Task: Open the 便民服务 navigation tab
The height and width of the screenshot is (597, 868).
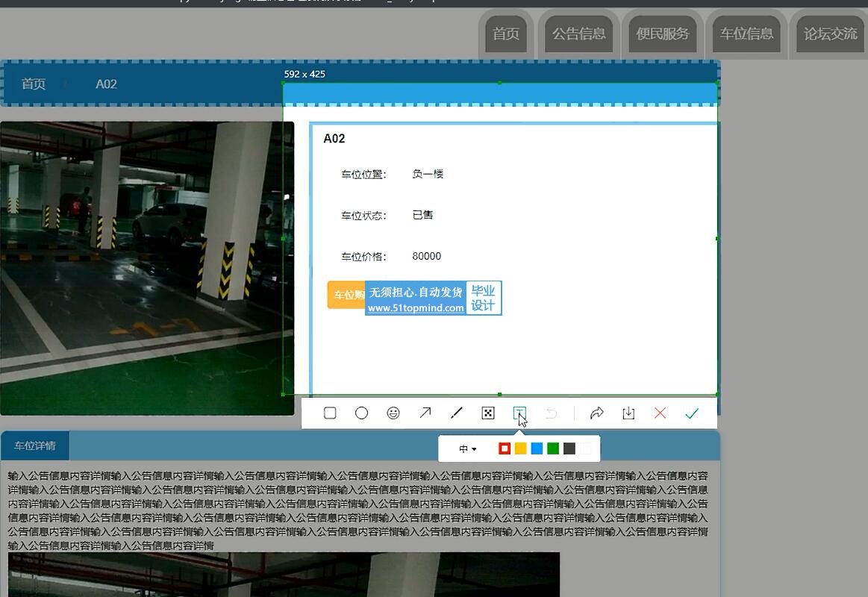Action: point(662,34)
